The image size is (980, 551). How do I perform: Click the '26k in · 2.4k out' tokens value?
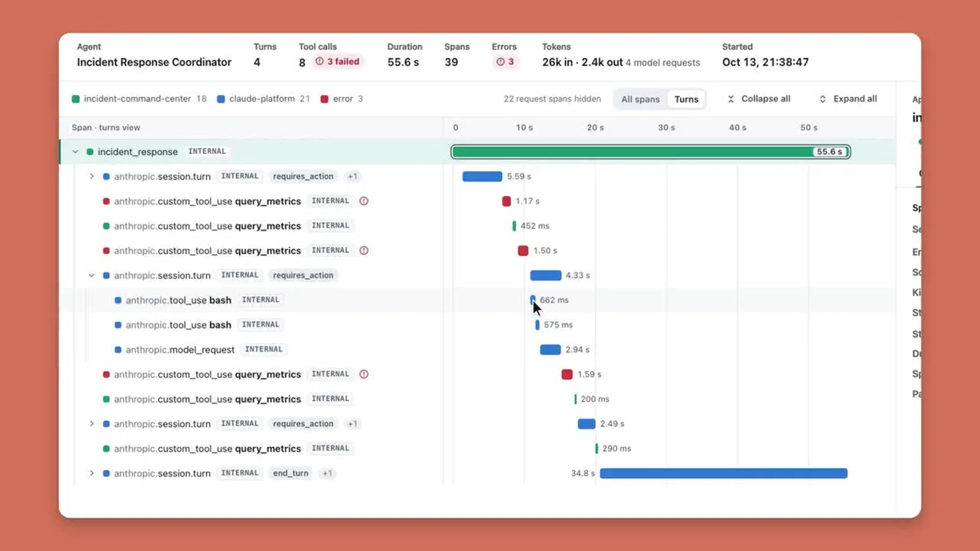click(582, 62)
